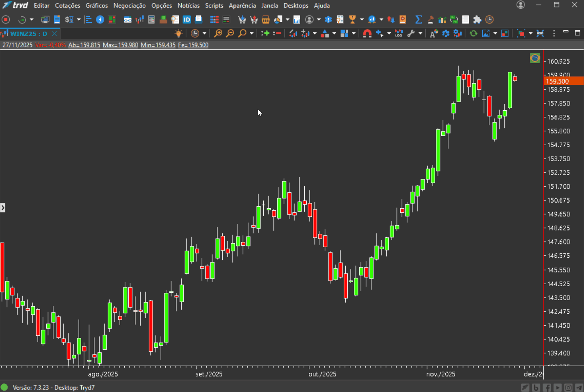Click the calculator icon
The image size is (584, 392).
click(151, 19)
